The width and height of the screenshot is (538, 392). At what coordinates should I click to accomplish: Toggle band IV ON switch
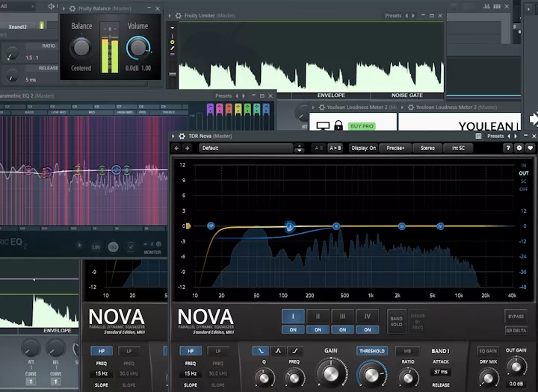click(367, 329)
